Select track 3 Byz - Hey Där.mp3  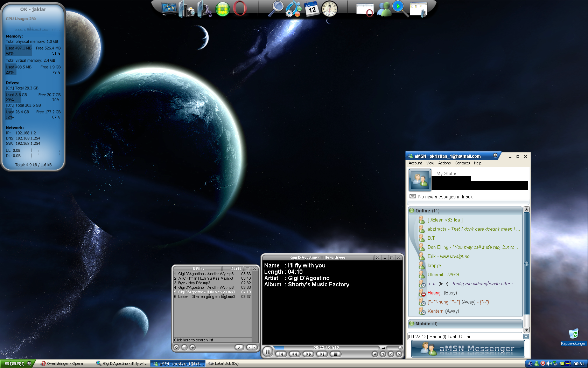[x=212, y=283]
